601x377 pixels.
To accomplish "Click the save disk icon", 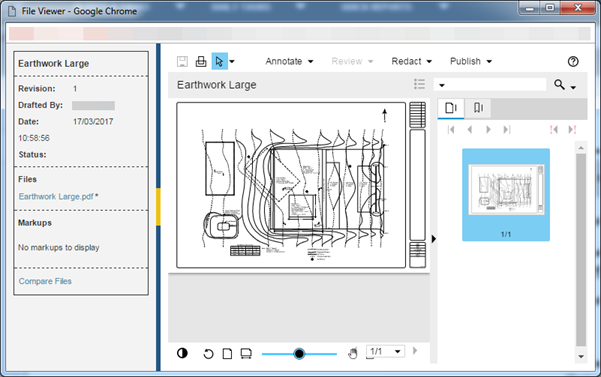I will [x=182, y=62].
